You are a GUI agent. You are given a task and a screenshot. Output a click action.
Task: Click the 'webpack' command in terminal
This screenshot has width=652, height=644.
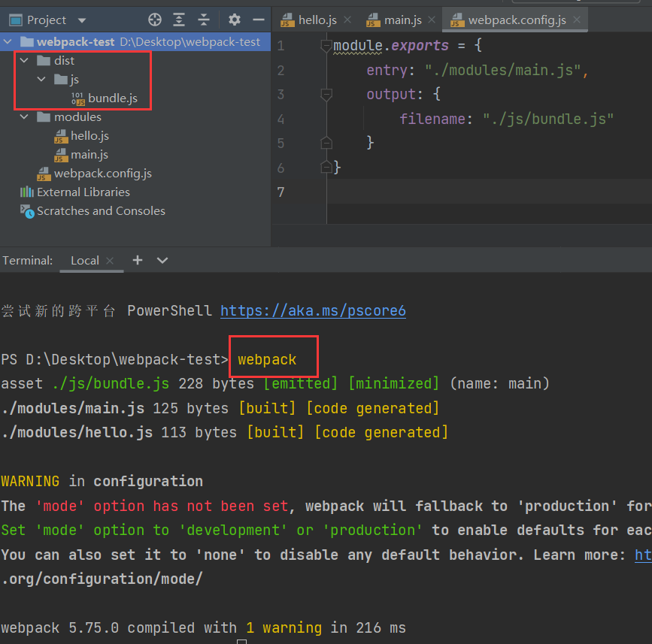[267, 359]
